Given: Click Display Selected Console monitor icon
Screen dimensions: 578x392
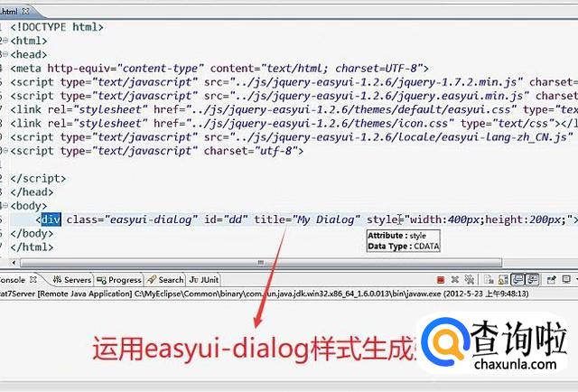Looking at the screenshot, I should pyautogui.click(x=566, y=279).
